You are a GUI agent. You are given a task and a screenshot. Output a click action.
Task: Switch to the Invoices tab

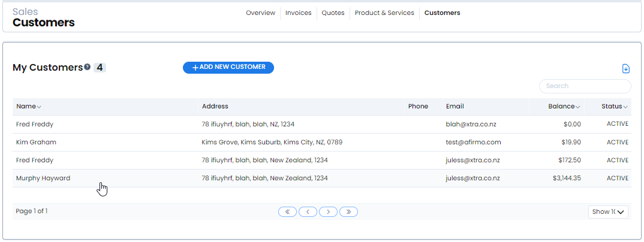(x=298, y=13)
